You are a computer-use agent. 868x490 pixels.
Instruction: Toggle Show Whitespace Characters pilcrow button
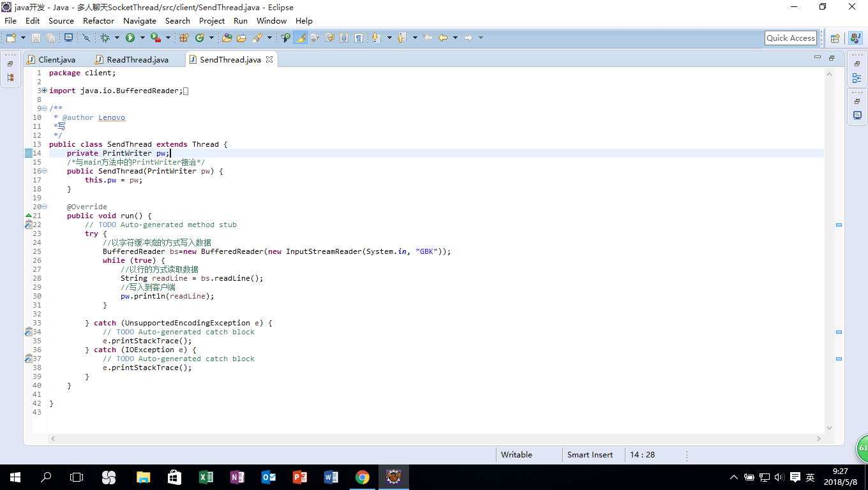tap(359, 38)
